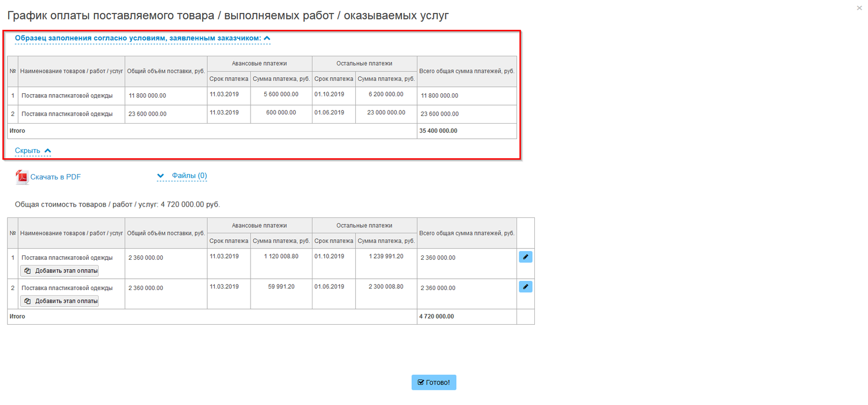Viewport: 868px width, 405px height.
Task: Click the 'Образец заполнения согласно условиям' heading
Action: click(x=138, y=38)
